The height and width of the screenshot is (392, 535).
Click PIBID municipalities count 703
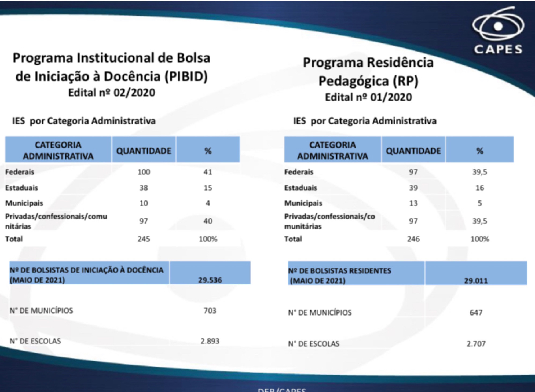(210, 310)
